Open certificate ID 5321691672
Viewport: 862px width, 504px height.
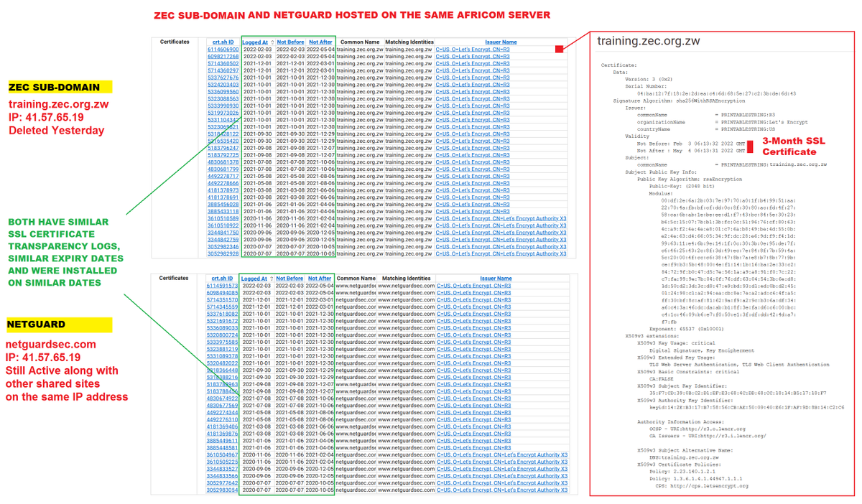click(x=223, y=321)
